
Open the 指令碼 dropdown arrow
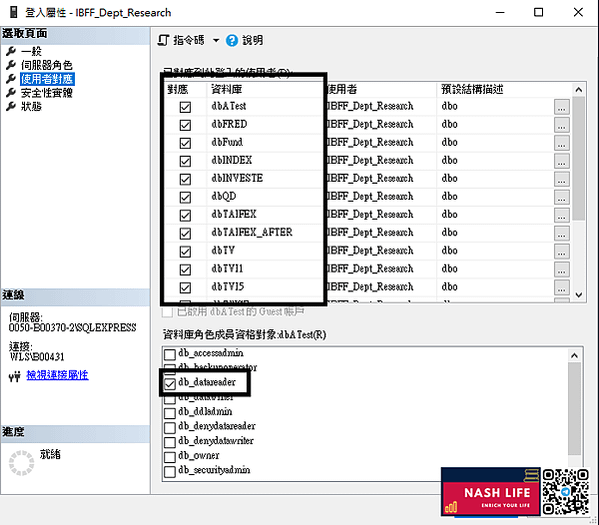tap(216, 41)
